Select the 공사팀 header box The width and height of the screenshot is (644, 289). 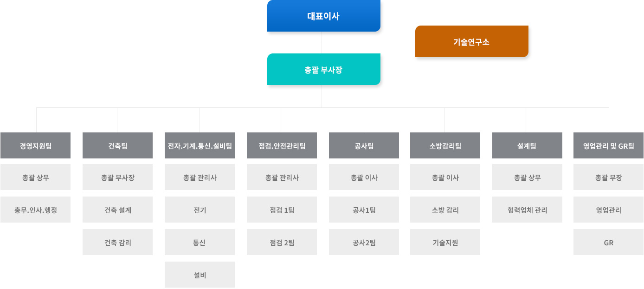pyautogui.click(x=364, y=145)
